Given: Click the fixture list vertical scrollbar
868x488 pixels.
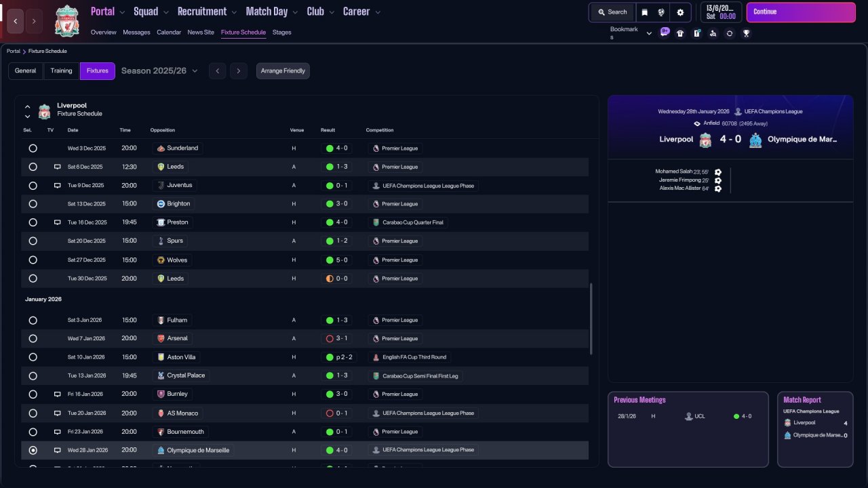Looking at the screenshot, I should click(x=591, y=319).
